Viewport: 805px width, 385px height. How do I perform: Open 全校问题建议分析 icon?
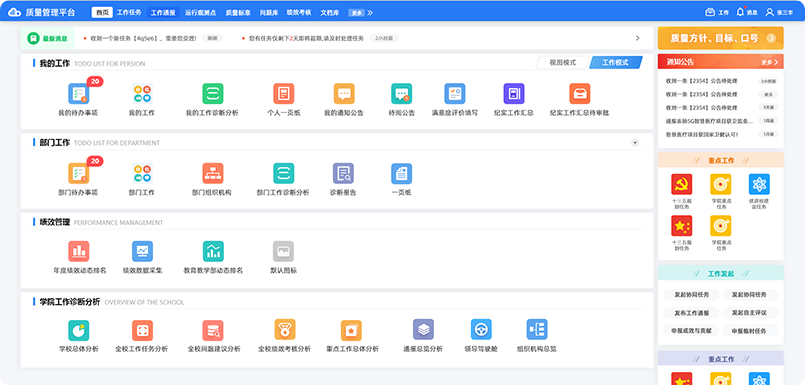213,330
